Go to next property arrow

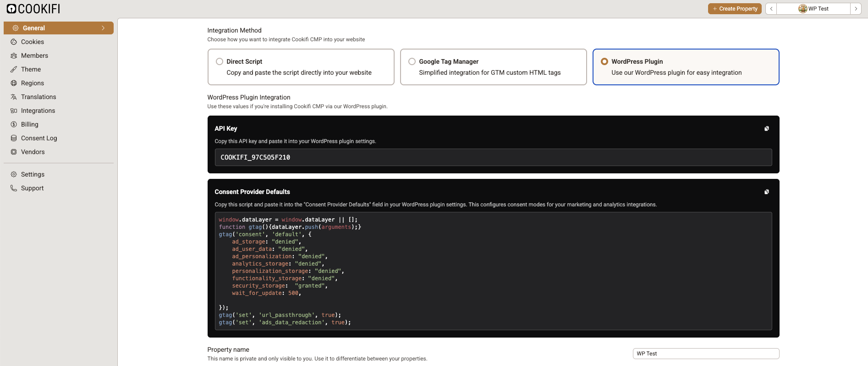pos(856,9)
